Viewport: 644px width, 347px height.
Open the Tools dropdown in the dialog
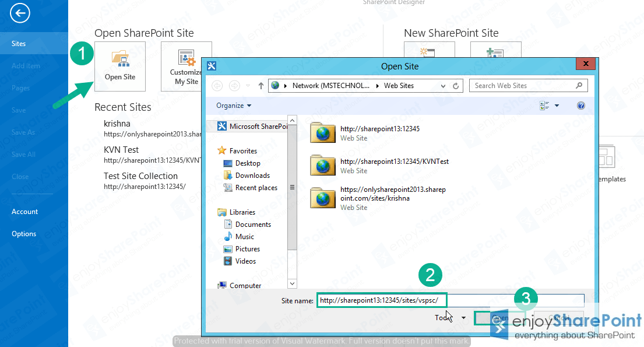450,318
